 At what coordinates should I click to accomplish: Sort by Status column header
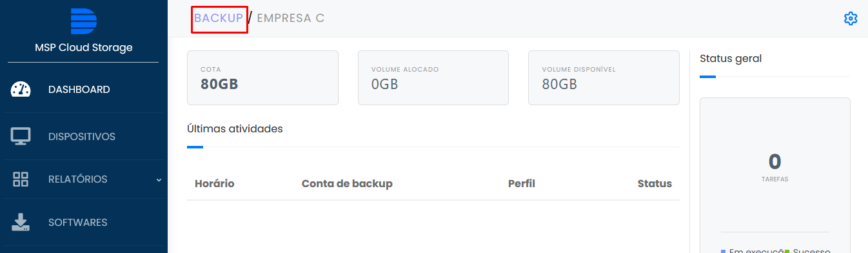(x=655, y=183)
